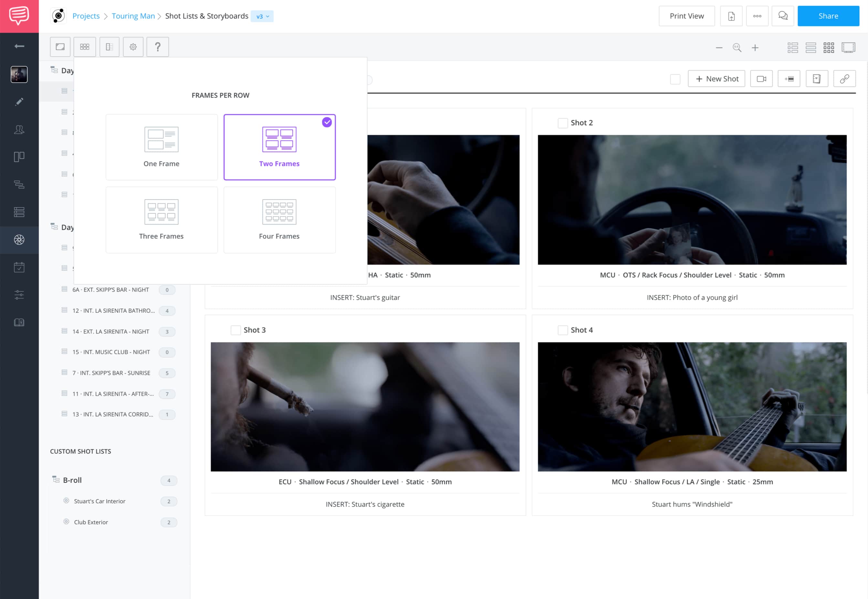The image size is (868, 599).
Task: Open the Contacts people icon in the sidebar
Action: pos(19,130)
